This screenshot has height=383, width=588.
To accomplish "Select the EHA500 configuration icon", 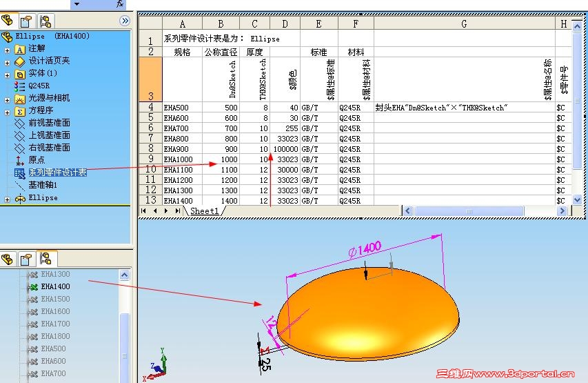I will pos(33,349).
